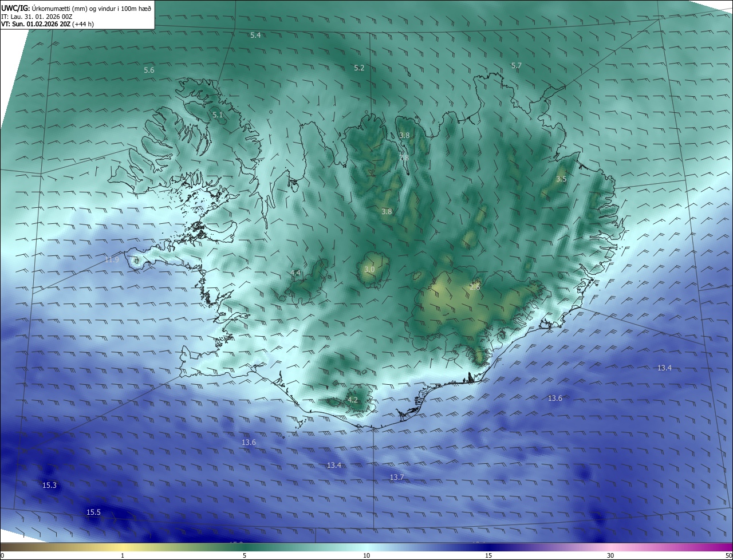Click tick label 0 on the colour scale
Screen dimensions: 733x560
(x=2, y=555)
